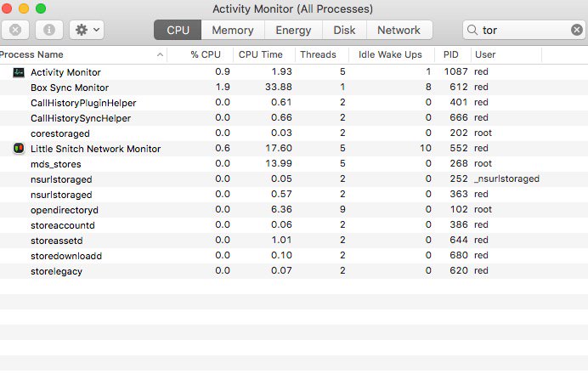This screenshot has height=374, width=588.
Task: Click CPU Time value 33.88
Action: pyautogui.click(x=278, y=87)
